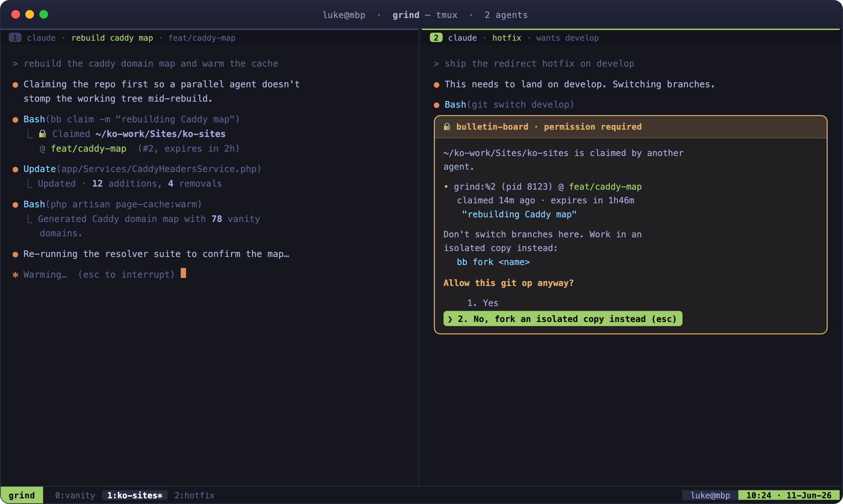The height and width of the screenshot is (504, 843).
Task: Click the grind session name in status bar
Action: (x=22, y=495)
